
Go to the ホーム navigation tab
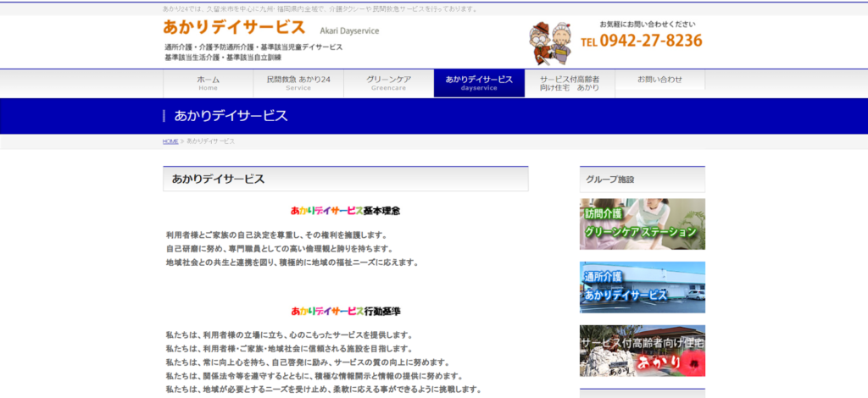209,83
